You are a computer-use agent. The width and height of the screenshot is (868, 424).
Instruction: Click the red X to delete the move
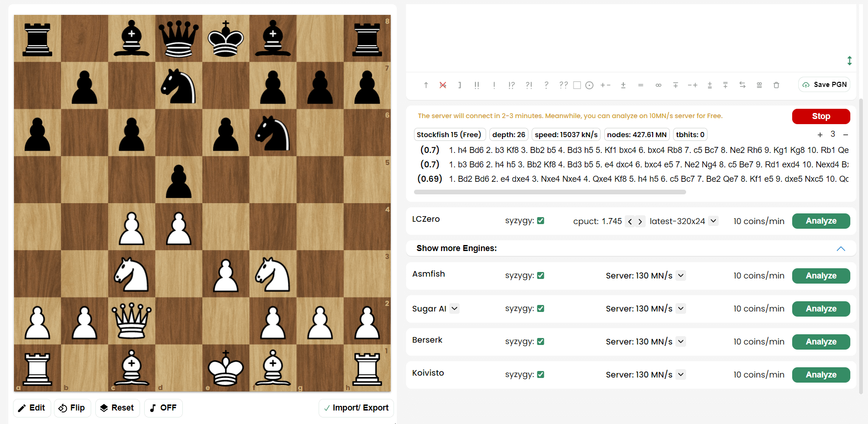click(x=442, y=85)
